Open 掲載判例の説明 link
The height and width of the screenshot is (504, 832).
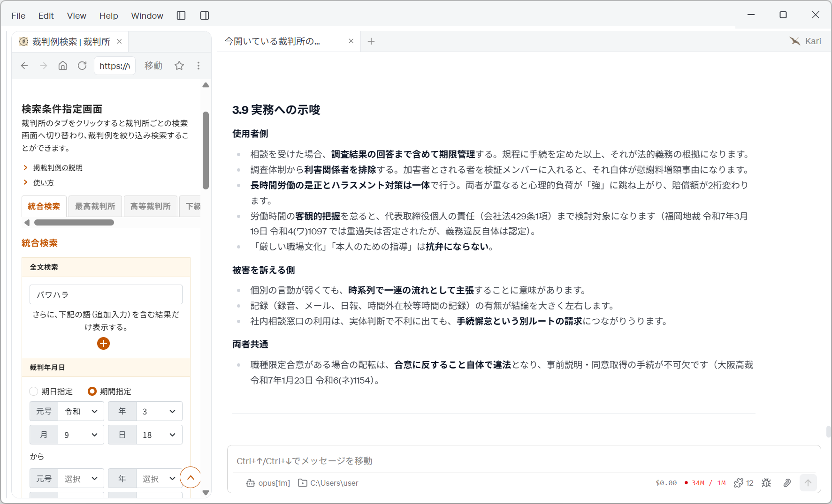pyautogui.click(x=58, y=168)
